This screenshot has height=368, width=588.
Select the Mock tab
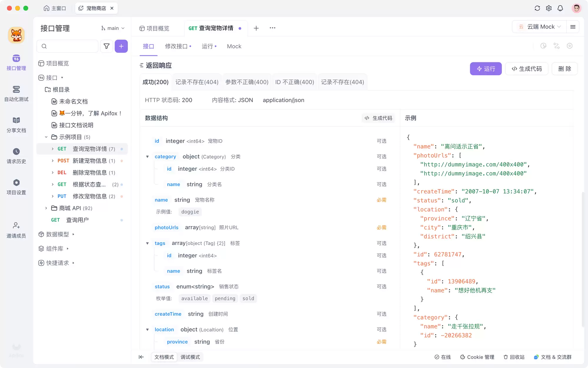234,47
